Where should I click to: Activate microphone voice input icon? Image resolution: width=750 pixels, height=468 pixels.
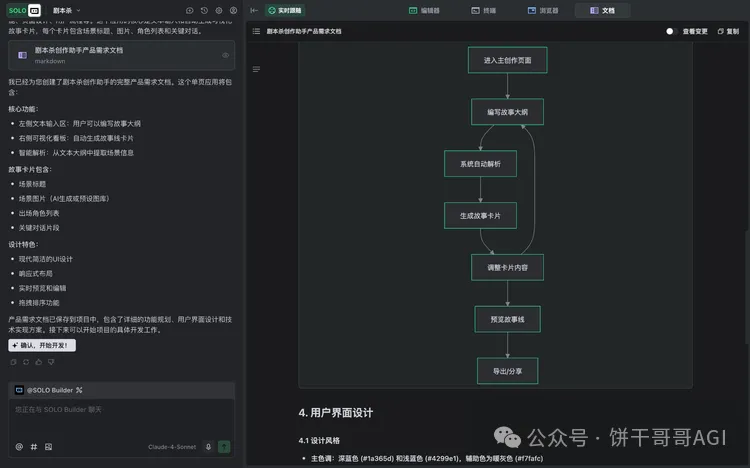coord(209,446)
